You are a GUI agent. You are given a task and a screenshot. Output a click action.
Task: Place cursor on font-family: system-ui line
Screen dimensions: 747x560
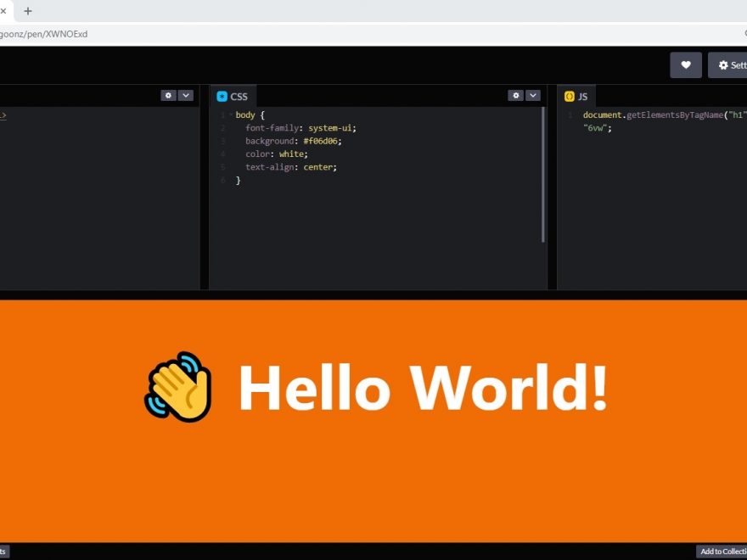tap(300, 128)
